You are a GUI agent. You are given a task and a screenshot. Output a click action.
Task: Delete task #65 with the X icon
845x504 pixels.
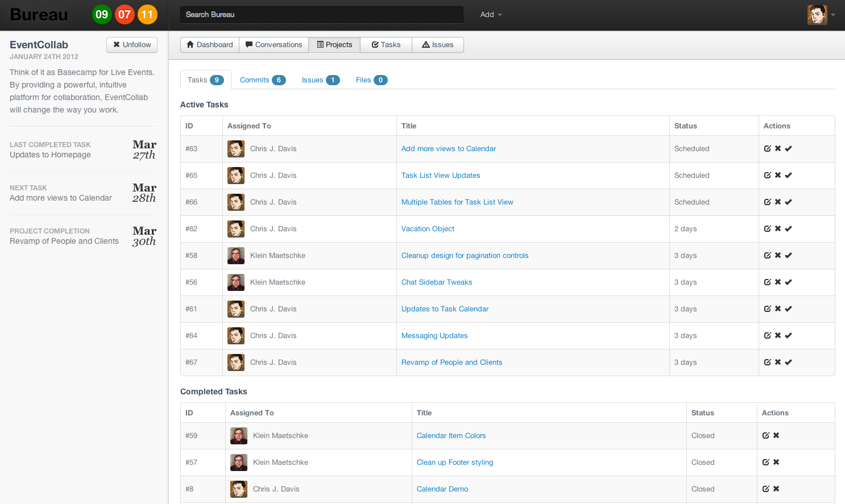tap(778, 176)
